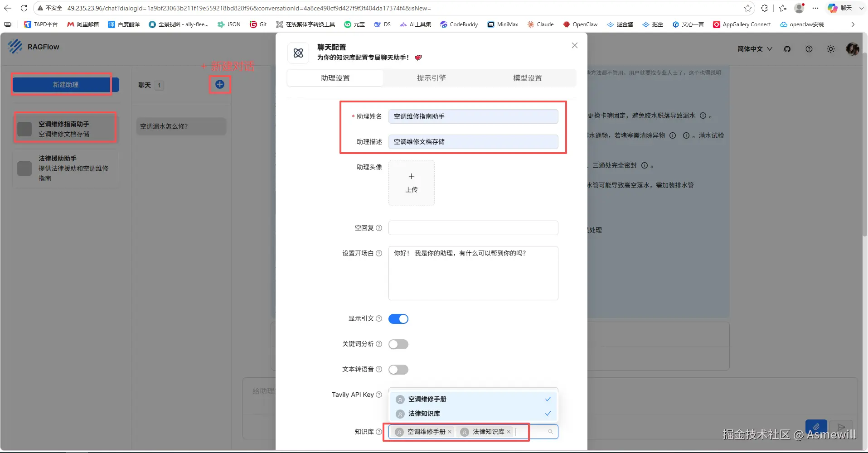Click the Tavily API Key input field
The height and width of the screenshot is (453, 868).
pyautogui.click(x=473, y=390)
